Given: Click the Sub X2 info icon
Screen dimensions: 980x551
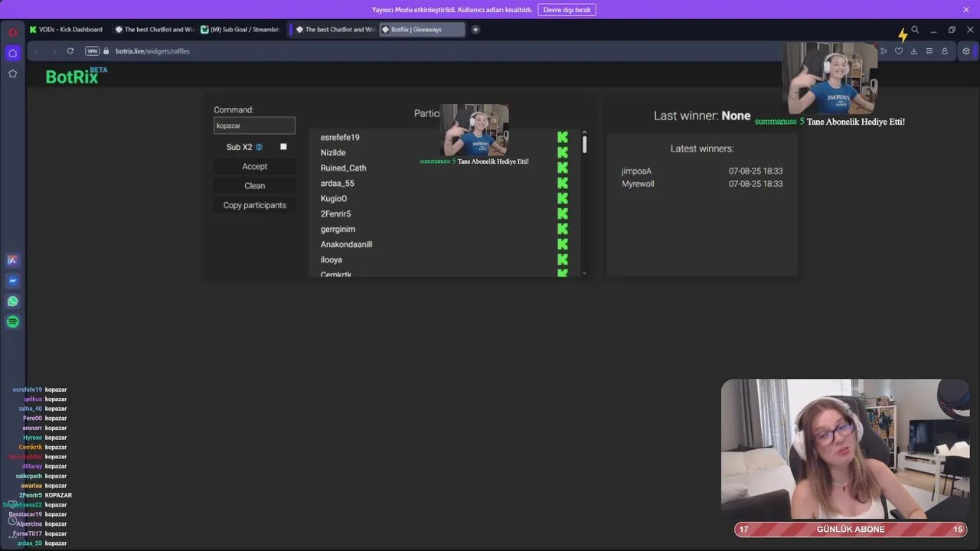Looking at the screenshot, I should pyautogui.click(x=259, y=147).
